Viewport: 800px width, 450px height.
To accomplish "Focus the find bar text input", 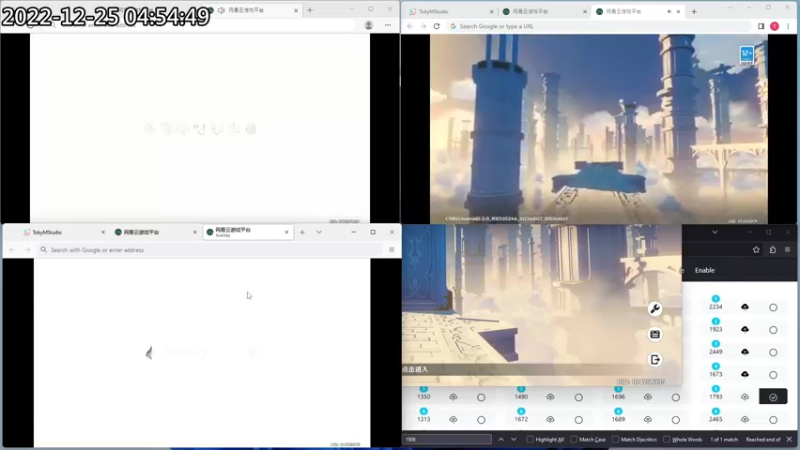I will tap(447, 439).
